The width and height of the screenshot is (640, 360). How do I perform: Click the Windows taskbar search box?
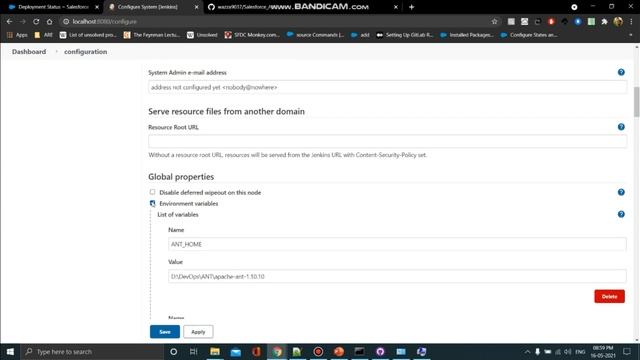(92, 351)
